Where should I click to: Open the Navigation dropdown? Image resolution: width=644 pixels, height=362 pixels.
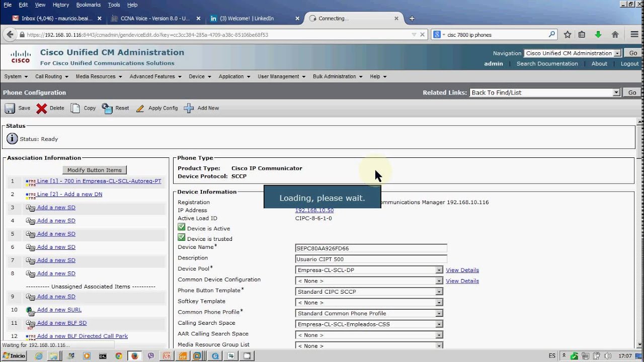click(572, 53)
